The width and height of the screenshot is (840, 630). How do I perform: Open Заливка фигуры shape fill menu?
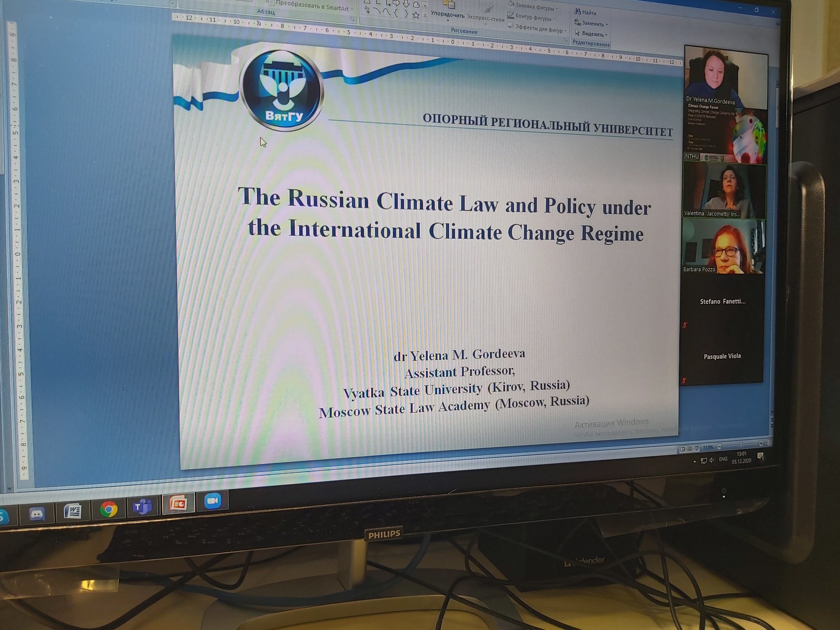click(534, 7)
